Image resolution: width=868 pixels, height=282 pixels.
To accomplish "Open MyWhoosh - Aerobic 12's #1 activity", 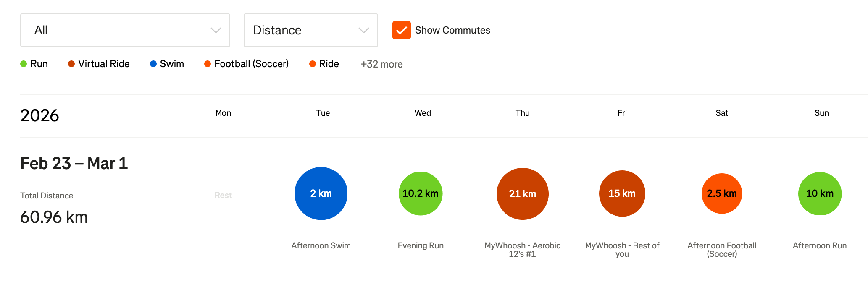I will pyautogui.click(x=522, y=249).
